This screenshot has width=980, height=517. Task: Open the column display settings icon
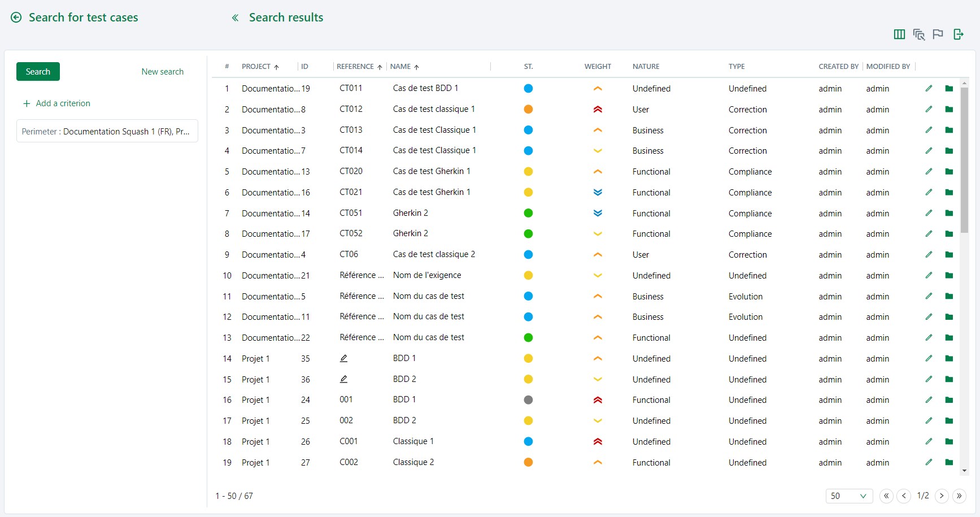coord(899,34)
